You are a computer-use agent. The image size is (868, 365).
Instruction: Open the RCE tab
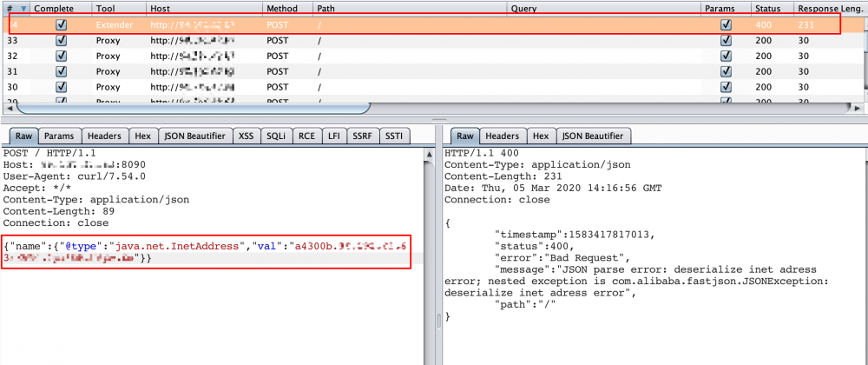(x=306, y=136)
